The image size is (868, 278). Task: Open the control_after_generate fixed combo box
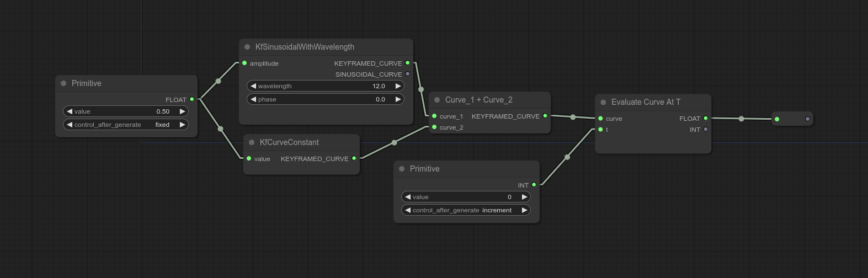coord(126,125)
